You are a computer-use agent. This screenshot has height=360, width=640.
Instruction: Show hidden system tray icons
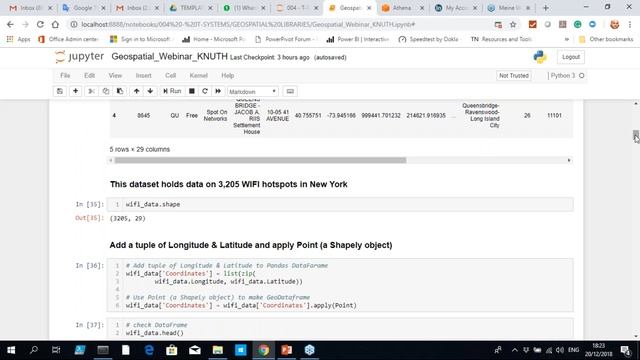514,350
